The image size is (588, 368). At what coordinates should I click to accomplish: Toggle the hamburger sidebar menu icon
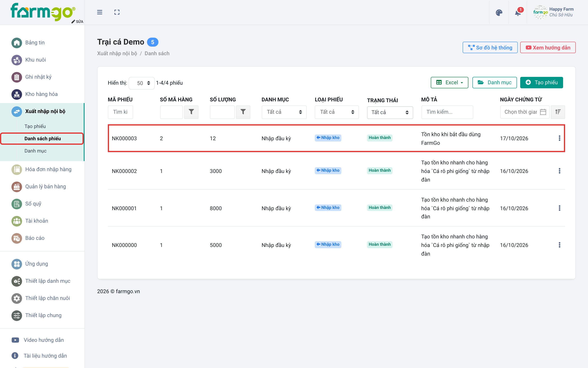tap(100, 12)
